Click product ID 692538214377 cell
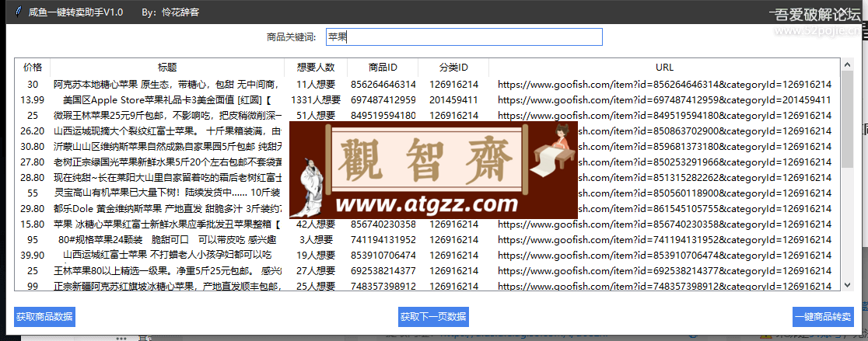 (x=383, y=270)
